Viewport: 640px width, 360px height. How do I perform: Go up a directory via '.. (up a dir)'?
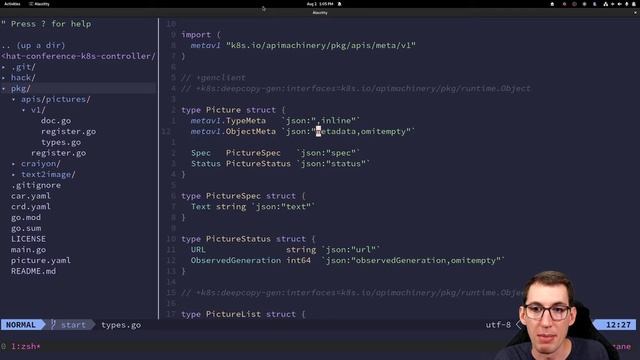click(x=33, y=45)
